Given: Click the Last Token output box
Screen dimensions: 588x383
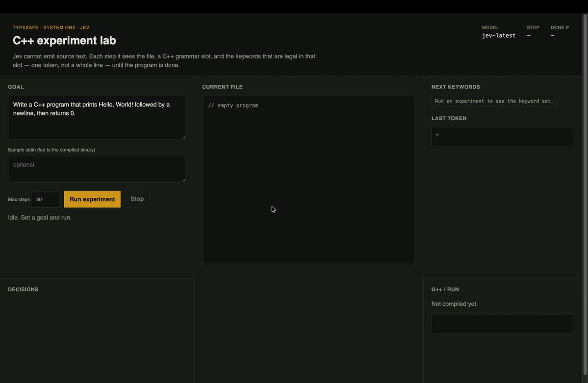Looking at the screenshot, I should click(503, 137).
